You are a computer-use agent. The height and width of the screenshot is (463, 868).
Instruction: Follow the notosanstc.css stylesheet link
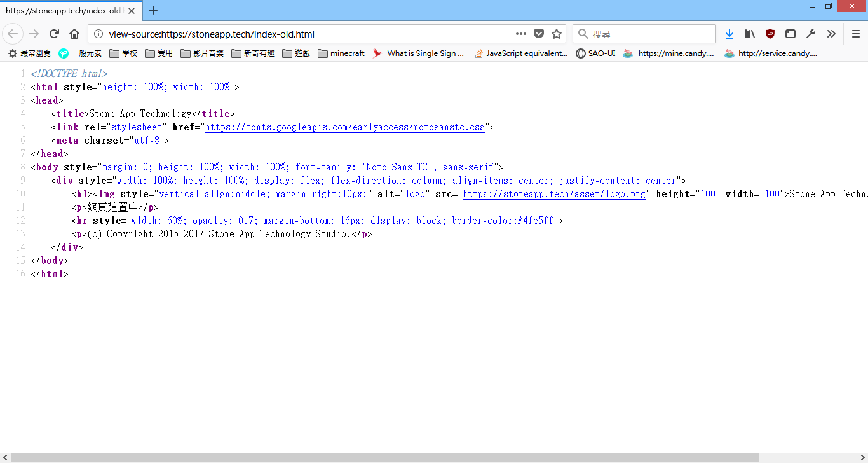[345, 127]
